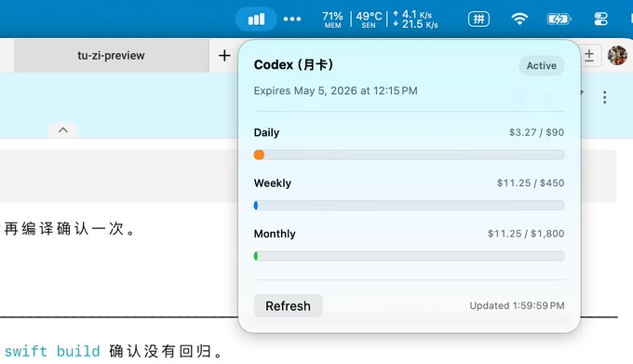Open new tab with plus icon

[x=224, y=55]
